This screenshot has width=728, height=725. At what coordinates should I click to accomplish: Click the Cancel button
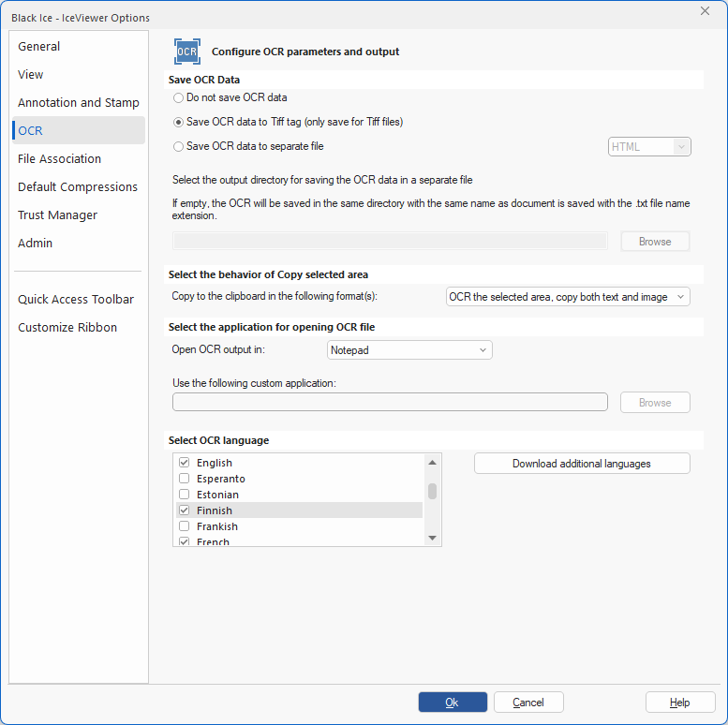point(528,703)
